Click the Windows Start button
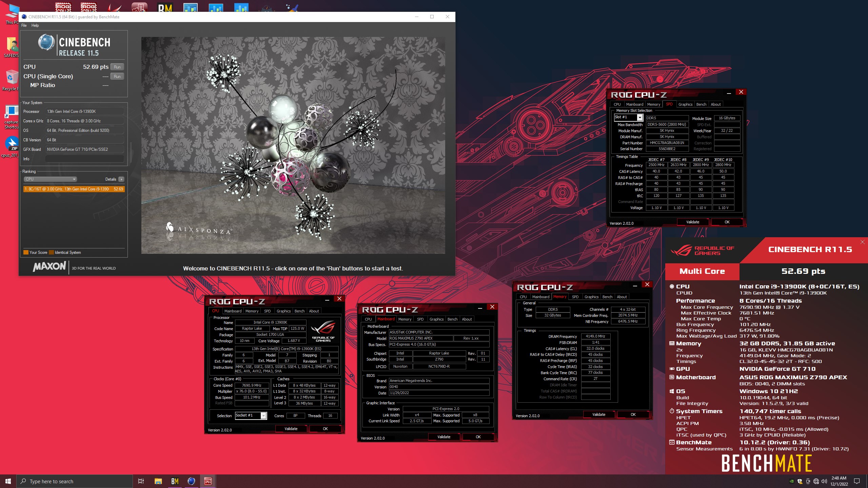This screenshot has width=868, height=488. pos(8,481)
